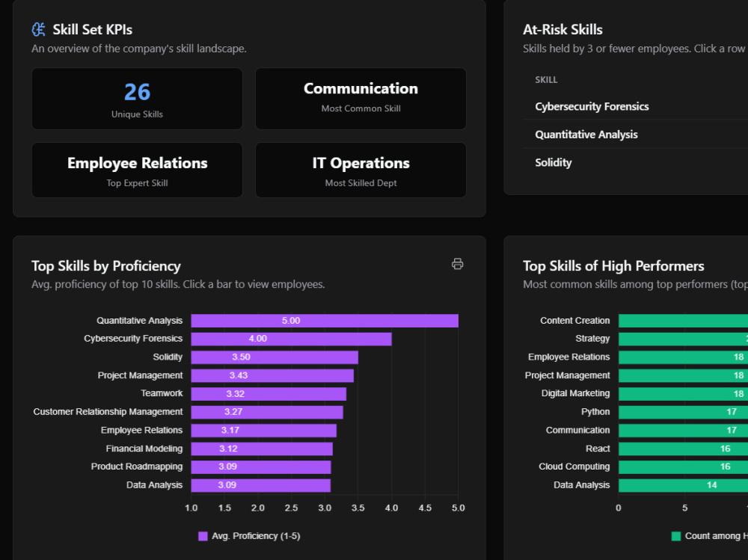Click the Teamwork axis label
Viewport: 748px width, 560px height.
pyautogui.click(x=162, y=393)
